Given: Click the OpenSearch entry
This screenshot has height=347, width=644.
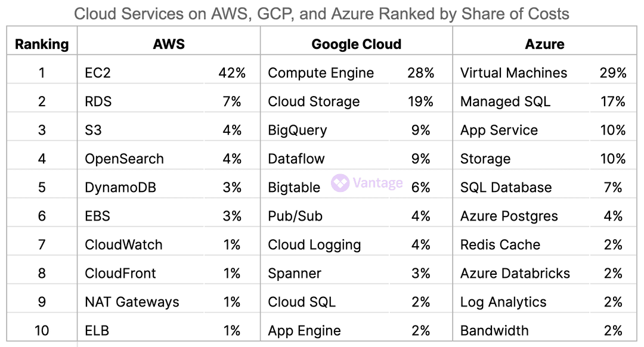Looking at the screenshot, I should 124,159.
